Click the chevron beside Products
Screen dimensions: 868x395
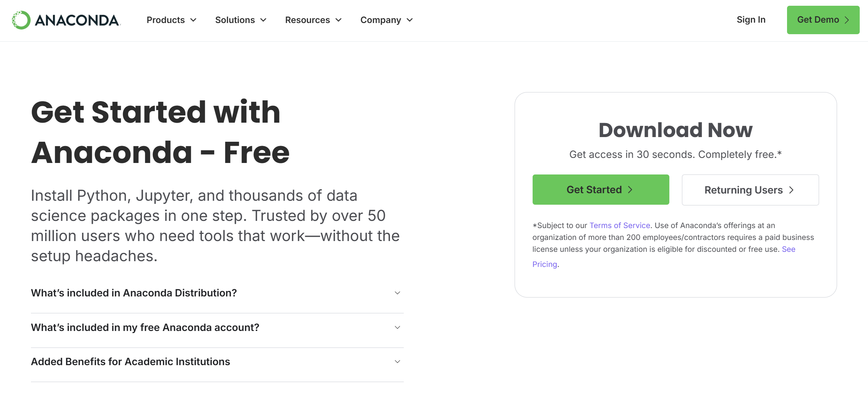[194, 20]
